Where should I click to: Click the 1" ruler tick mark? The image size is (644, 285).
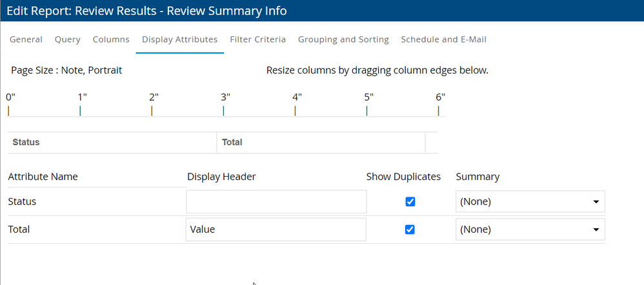tap(80, 110)
